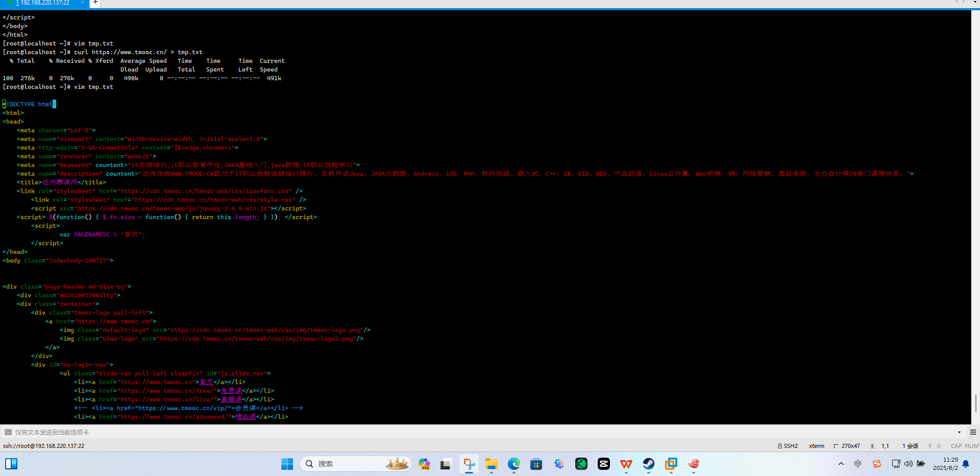Image resolution: width=980 pixels, height=476 pixels.
Task: Open VMware Workstation from the taskbar
Action: pos(671,464)
